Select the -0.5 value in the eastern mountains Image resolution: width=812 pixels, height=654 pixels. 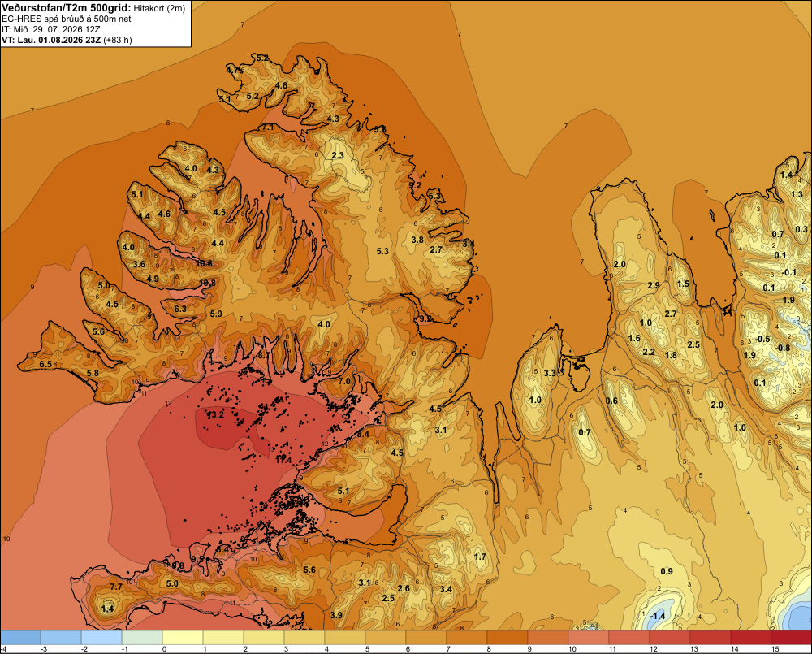[x=762, y=339]
